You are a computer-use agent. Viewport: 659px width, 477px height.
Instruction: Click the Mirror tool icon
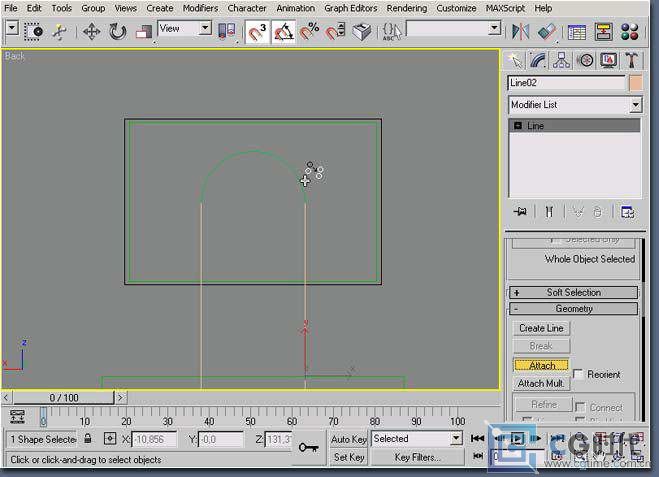point(520,32)
